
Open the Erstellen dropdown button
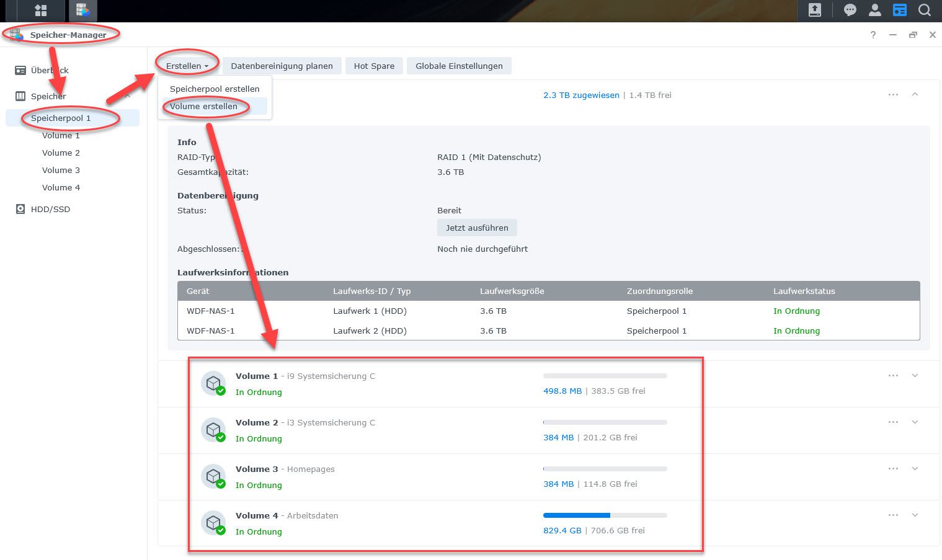pyautogui.click(x=187, y=66)
